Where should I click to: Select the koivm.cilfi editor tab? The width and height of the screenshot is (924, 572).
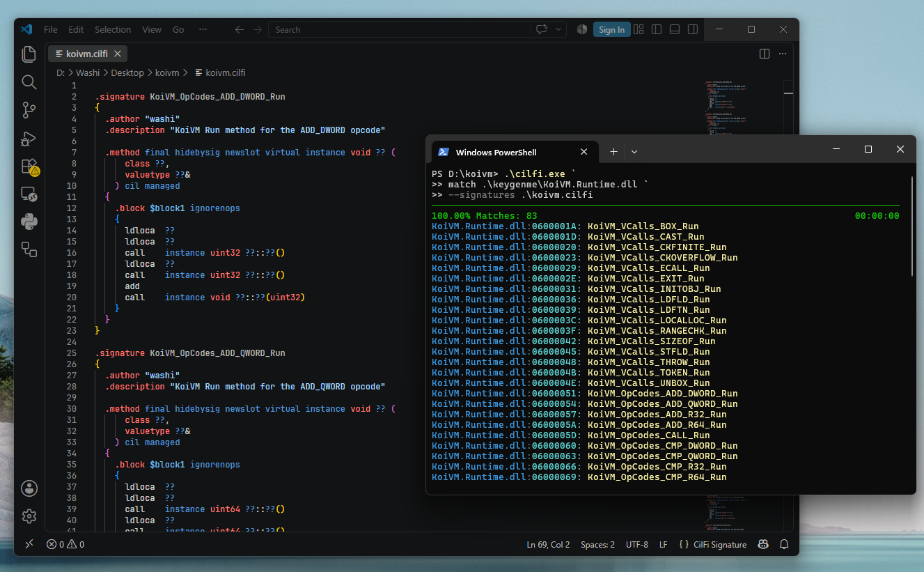point(88,54)
